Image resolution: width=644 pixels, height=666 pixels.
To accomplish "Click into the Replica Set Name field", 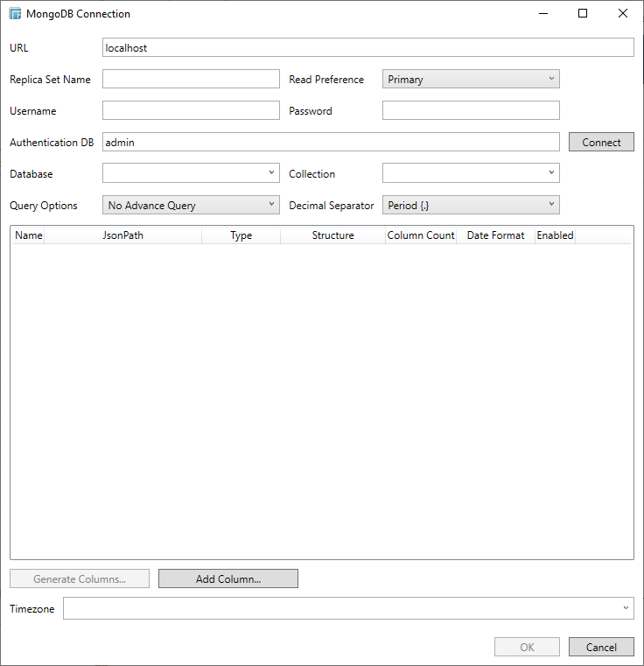I will [x=191, y=80].
